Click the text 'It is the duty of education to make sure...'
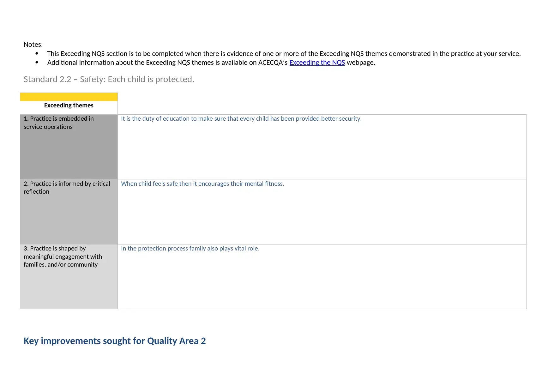 [x=241, y=119]
